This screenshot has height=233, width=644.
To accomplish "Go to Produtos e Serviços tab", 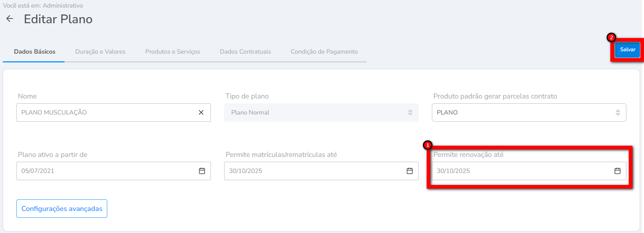I will pyautogui.click(x=173, y=52).
